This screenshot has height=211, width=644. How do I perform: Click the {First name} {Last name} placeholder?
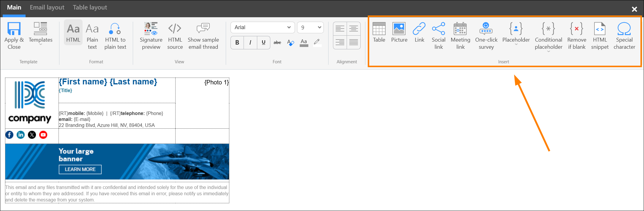coord(108,82)
